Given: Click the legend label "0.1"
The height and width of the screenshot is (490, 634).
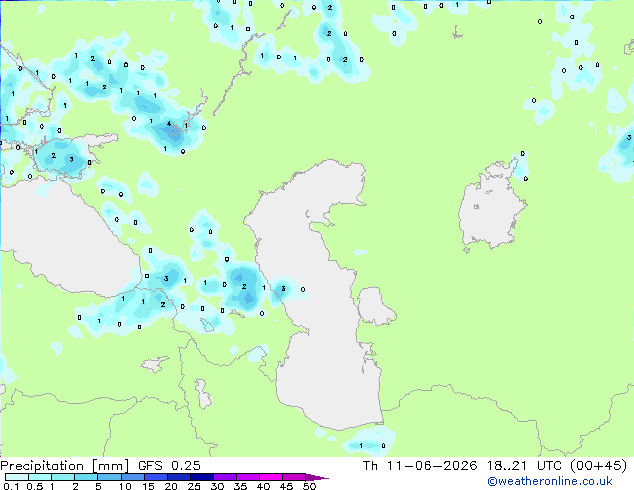Looking at the screenshot, I should [11, 486].
